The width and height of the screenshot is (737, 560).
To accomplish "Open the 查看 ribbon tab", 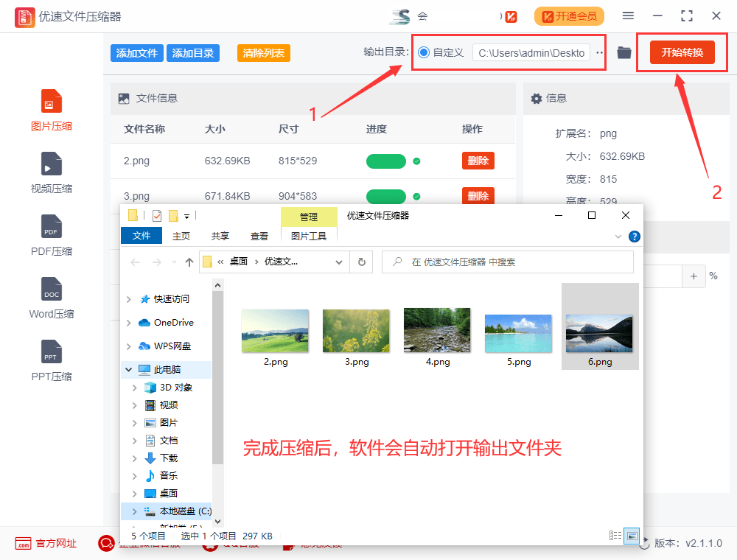I will pos(259,236).
